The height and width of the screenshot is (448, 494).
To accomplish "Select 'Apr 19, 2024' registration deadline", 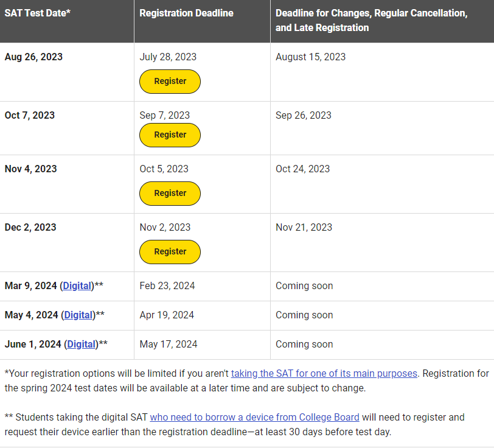I will point(167,315).
